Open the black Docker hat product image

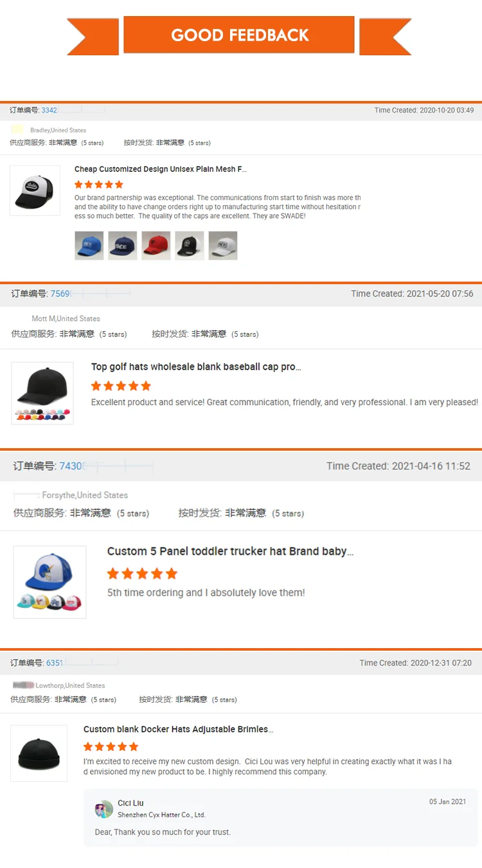(x=39, y=753)
